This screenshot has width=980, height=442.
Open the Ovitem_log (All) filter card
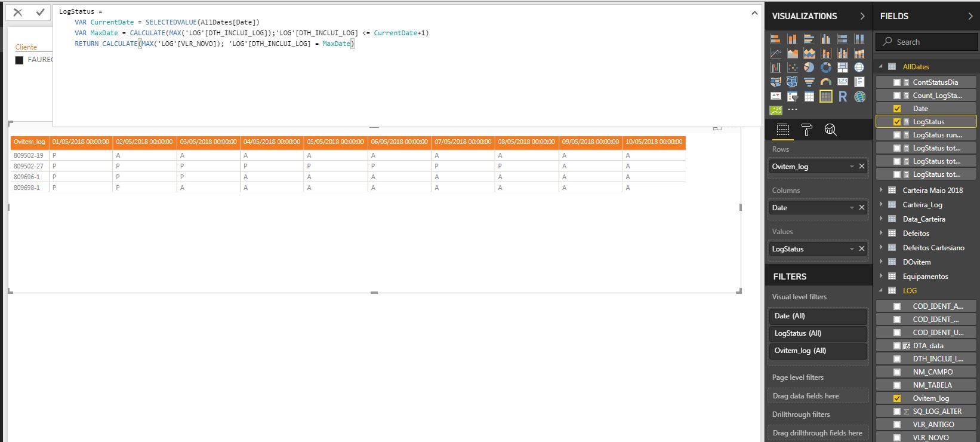click(x=818, y=351)
